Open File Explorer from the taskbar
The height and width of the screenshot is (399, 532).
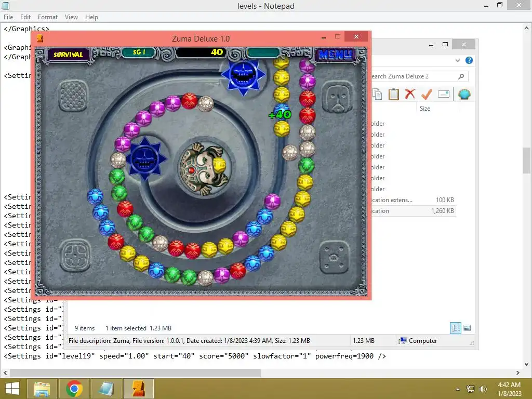tap(42, 389)
